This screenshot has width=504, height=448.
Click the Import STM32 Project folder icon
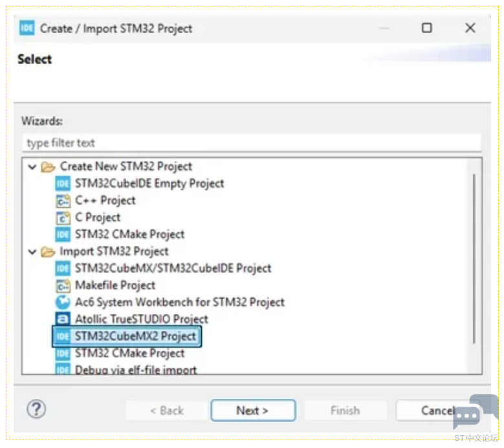(48, 252)
